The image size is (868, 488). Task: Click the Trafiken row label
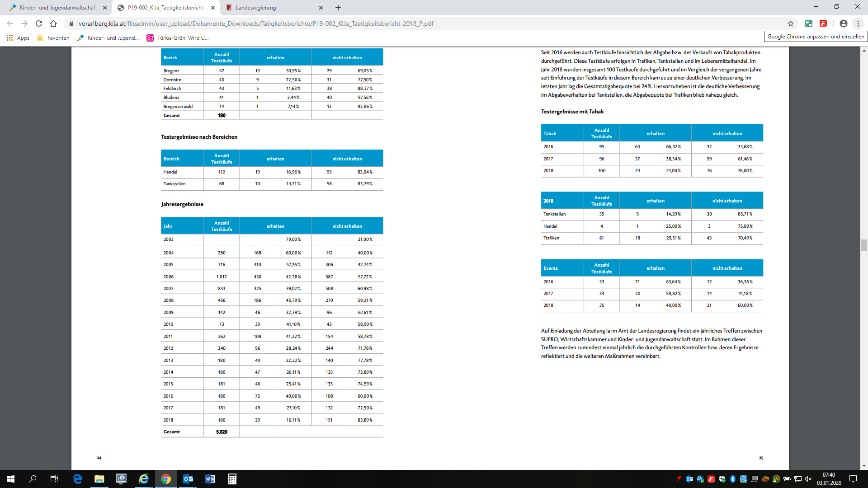[551, 238]
